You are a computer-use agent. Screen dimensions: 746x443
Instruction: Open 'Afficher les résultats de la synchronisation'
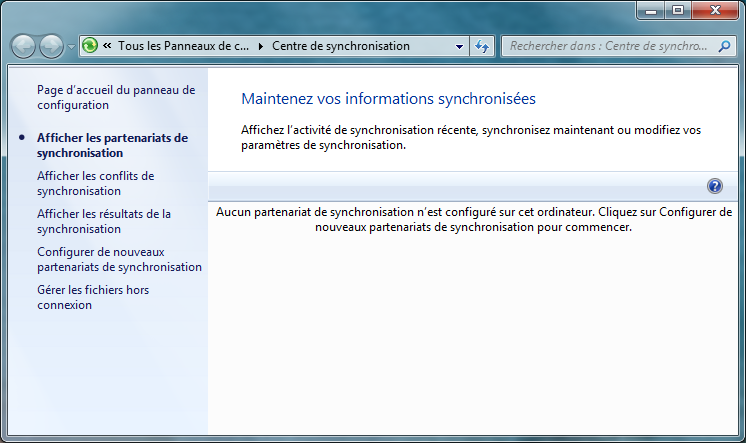pyautogui.click(x=104, y=221)
